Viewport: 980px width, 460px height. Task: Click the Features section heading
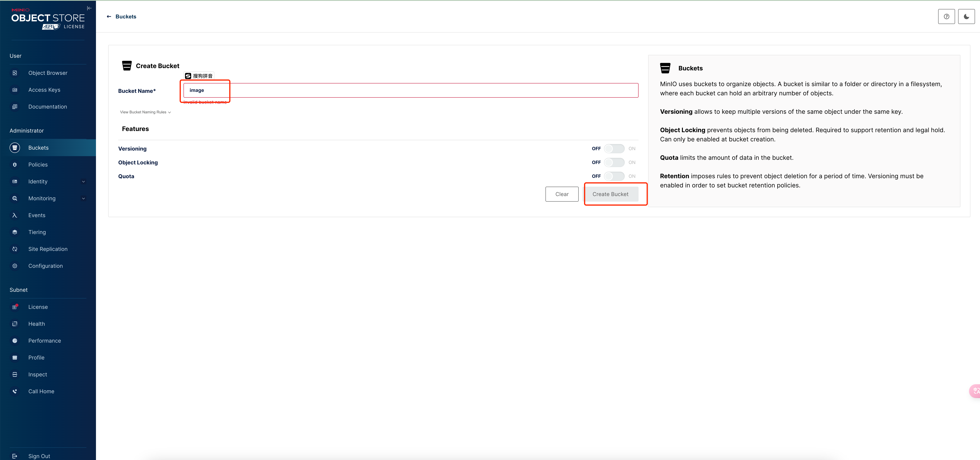tap(136, 129)
